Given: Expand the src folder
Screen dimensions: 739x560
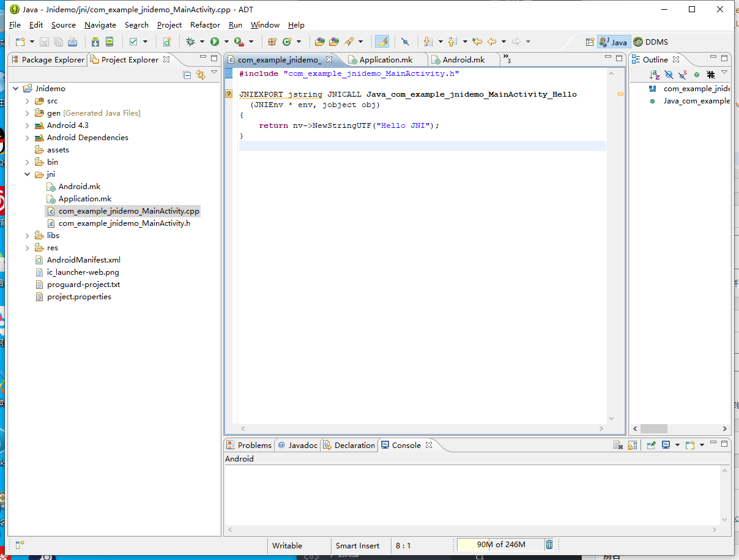Looking at the screenshot, I should click(28, 101).
